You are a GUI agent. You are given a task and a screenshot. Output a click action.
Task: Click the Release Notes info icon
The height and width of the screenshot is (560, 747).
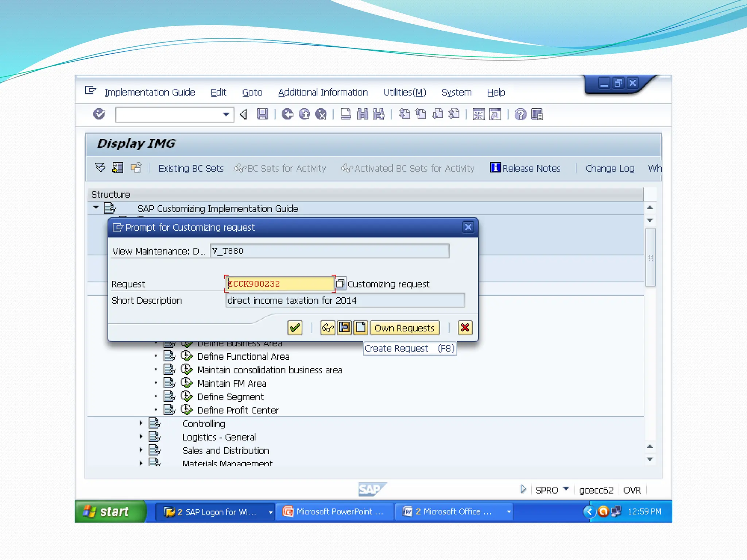(x=495, y=168)
